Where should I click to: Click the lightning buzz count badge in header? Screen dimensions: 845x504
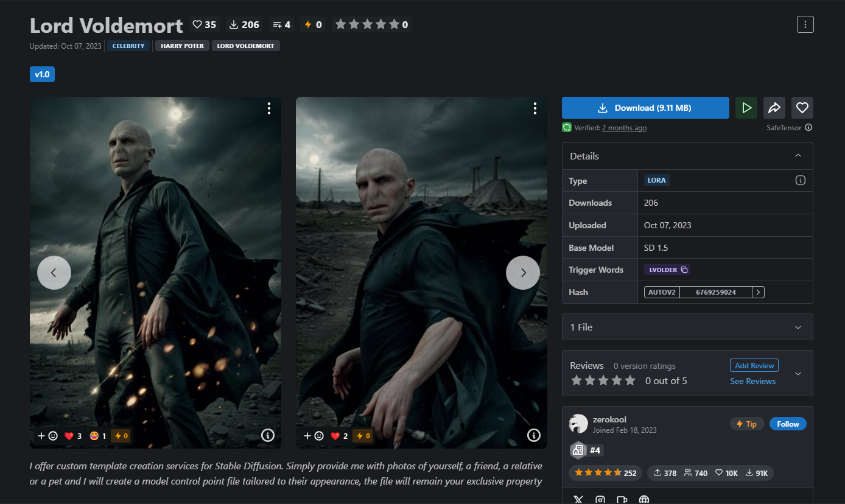click(x=313, y=24)
